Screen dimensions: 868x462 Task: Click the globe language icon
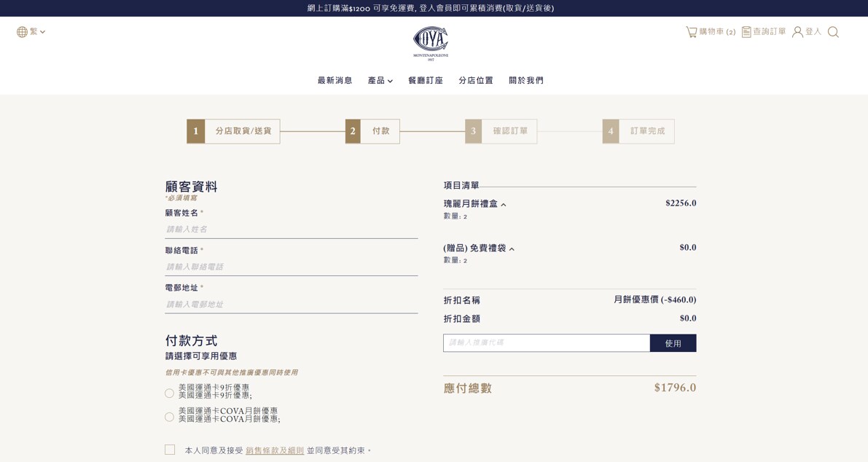pyautogui.click(x=23, y=32)
